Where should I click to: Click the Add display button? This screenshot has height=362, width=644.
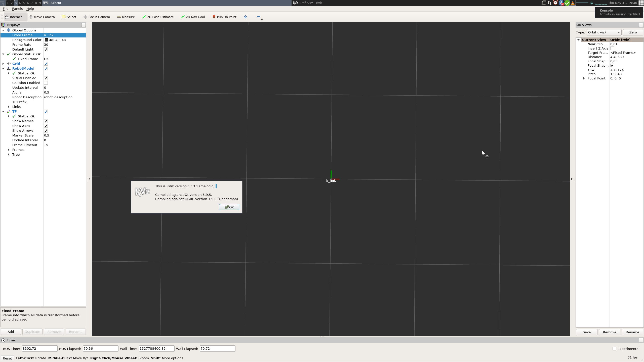coord(11,332)
